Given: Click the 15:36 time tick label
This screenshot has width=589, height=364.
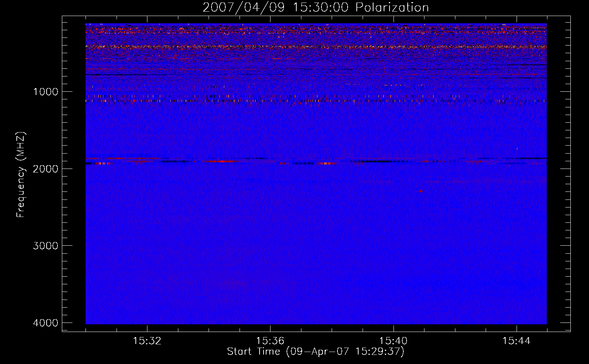Looking at the screenshot, I should click(x=270, y=341).
